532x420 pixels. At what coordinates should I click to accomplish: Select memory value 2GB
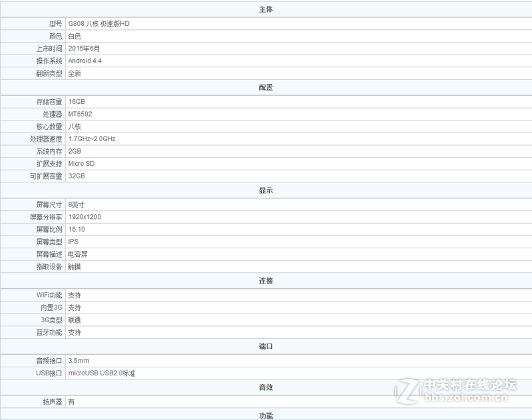[x=74, y=151]
